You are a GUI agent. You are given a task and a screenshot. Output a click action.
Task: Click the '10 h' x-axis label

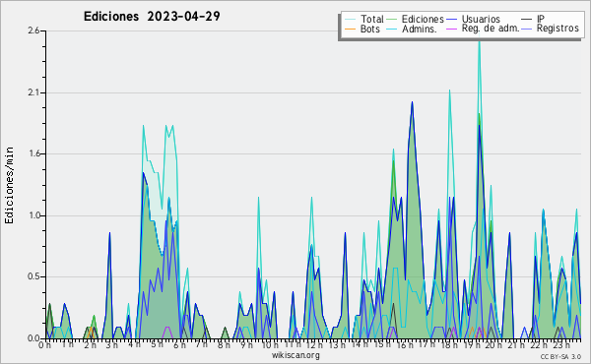(x=270, y=345)
